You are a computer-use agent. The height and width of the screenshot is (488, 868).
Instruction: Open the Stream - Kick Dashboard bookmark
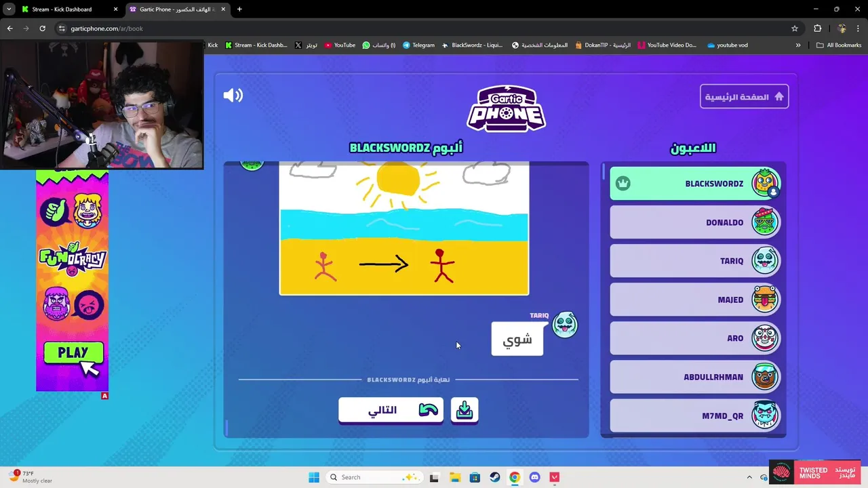[x=256, y=45]
